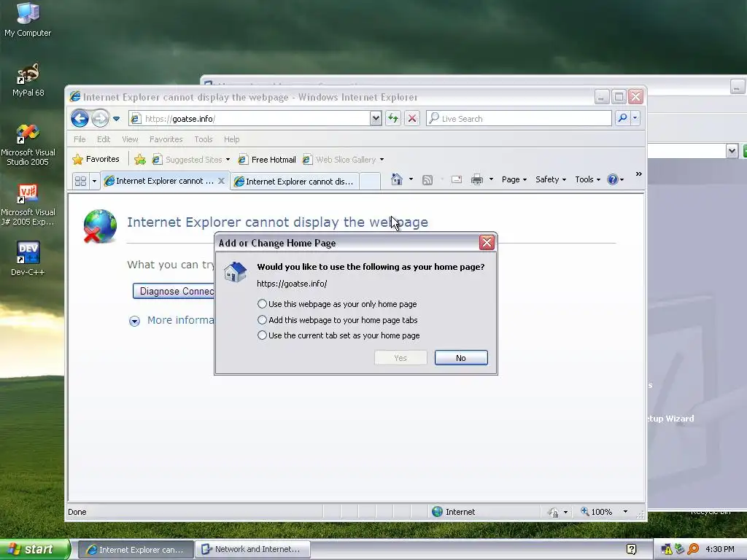
Task: Click the Diagnose Connection Problems button
Action: pos(174,292)
